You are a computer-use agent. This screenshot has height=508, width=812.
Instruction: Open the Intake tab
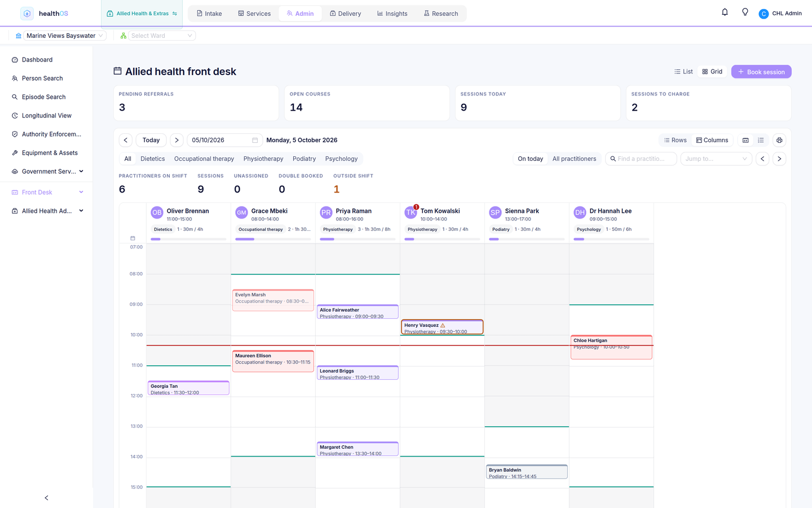coord(209,14)
